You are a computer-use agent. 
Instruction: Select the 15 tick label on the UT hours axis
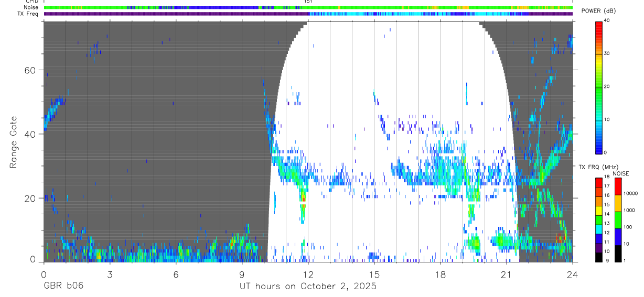374,274
